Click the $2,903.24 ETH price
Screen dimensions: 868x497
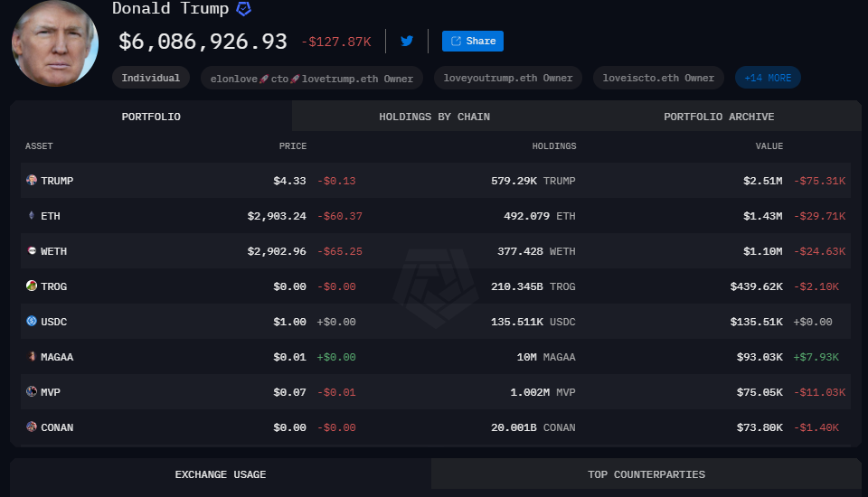pyautogui.click(x=277, y=216)
